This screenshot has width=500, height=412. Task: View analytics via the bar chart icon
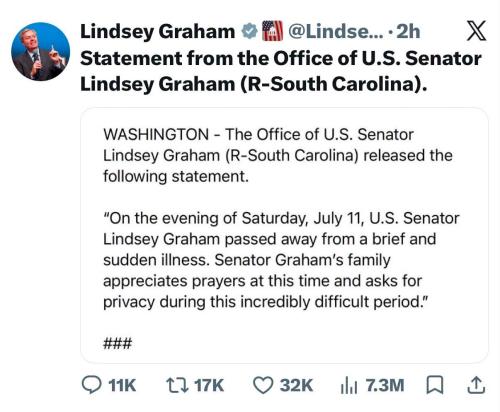click(349, 386)
